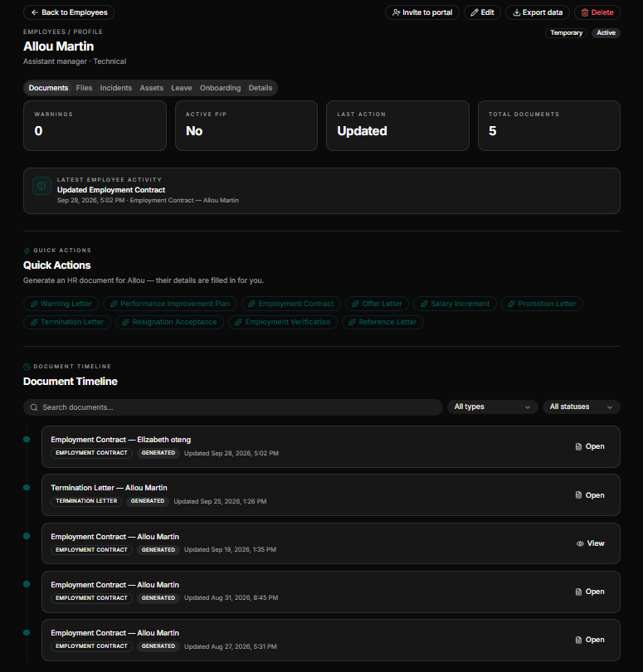
Task: Generate an Offer Letter
Action: 377,304
